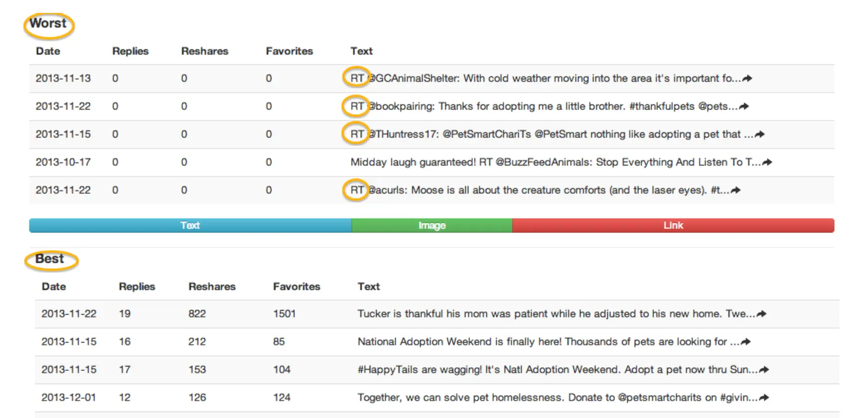Click arrow icon on #HappyTails tweet

[764, 370]
